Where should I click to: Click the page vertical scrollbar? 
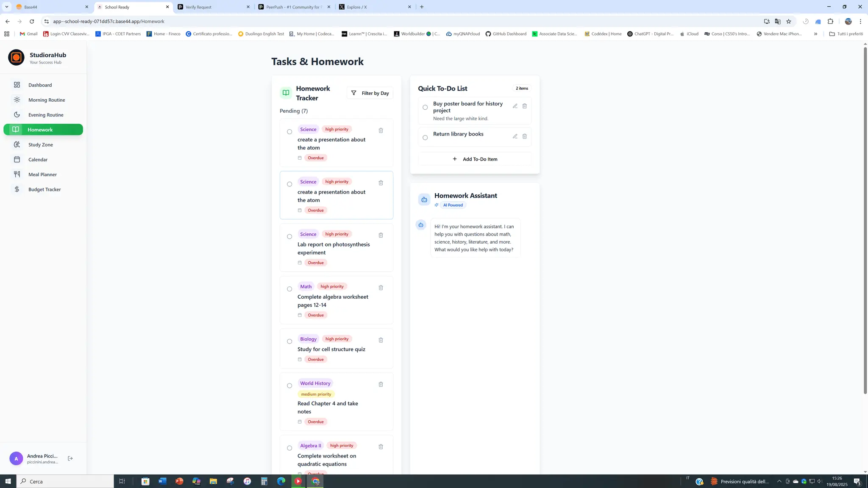point(865,220)
